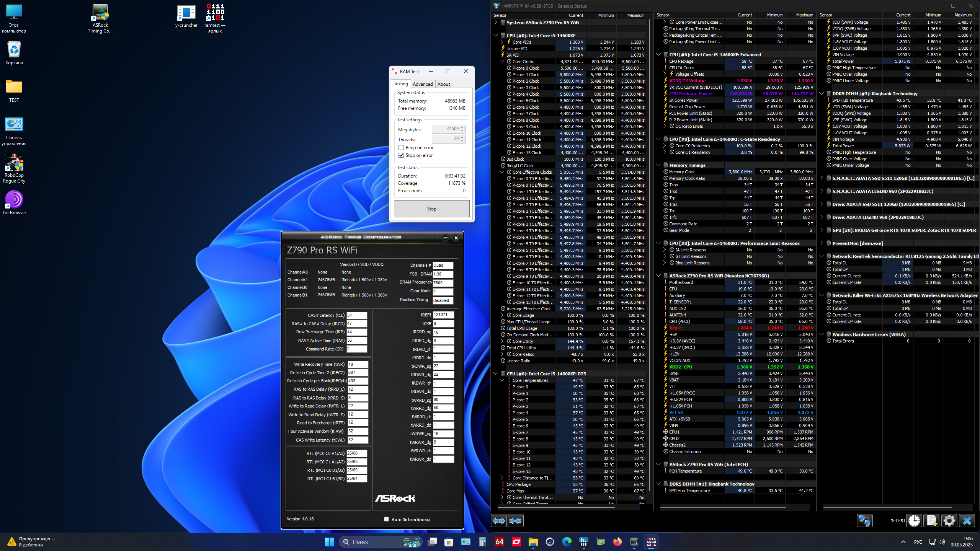Switch to the Advanced tab in RAM Test
The height and width of the screenshot is (551, 980).
[423, 84]
